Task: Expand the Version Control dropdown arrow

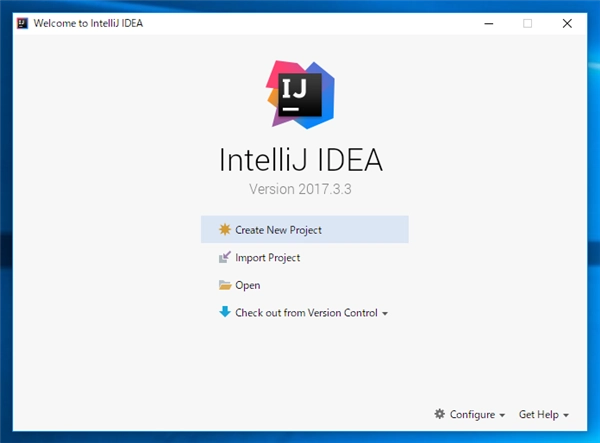Action: (x=385, y=314)
